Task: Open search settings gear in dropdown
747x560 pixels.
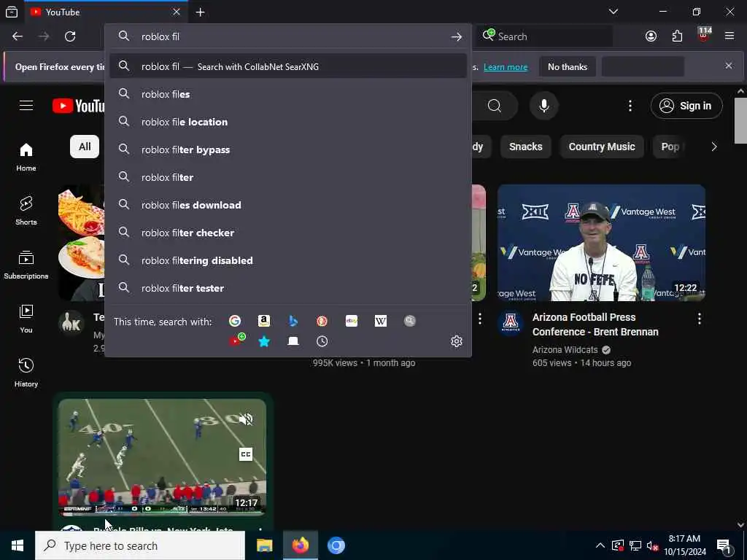Action: point(457,341)
